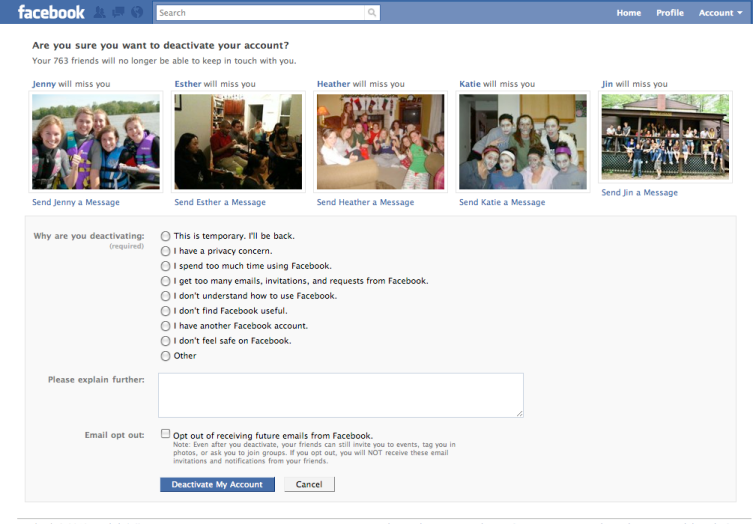The width and height of the screenshot is (753, 524).
Task: Open the messages icon in header
Action: click(x=118, y=13)
